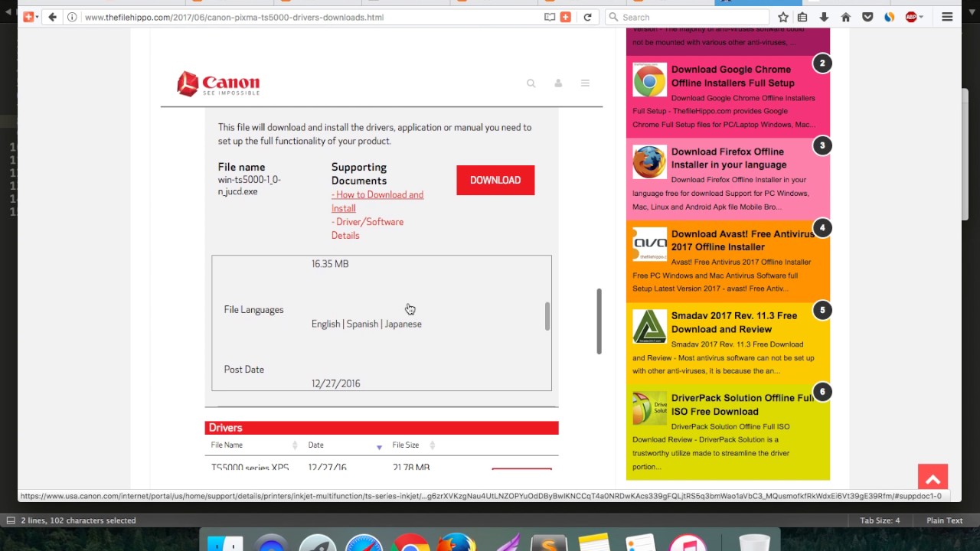Click the red Drivers section header
The image size is (980, 551).
click(x=381, y=428)
